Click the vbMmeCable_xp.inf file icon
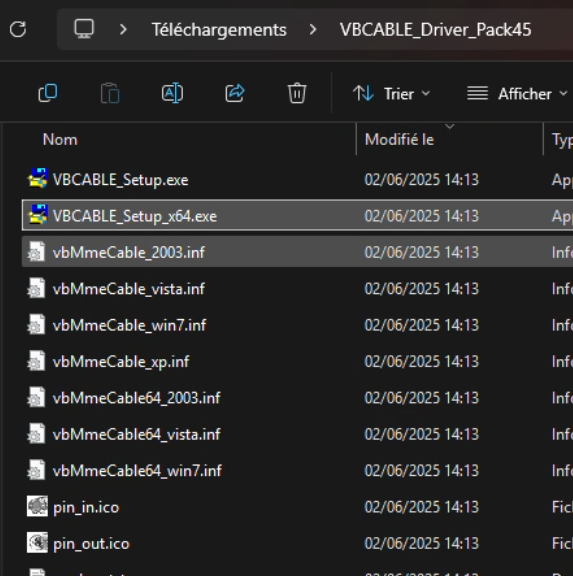This screenshot has height=576, width=573. tap(36, 361)
